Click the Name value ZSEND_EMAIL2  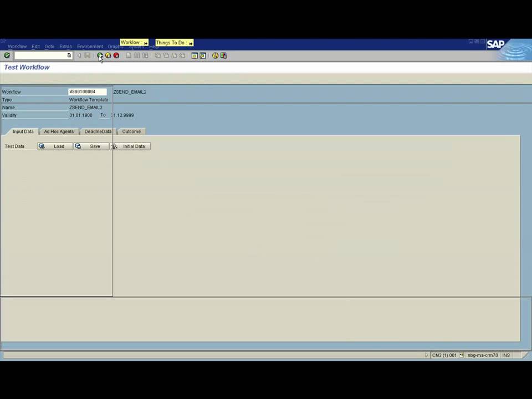pyautogui.click(x=85, y=108)
